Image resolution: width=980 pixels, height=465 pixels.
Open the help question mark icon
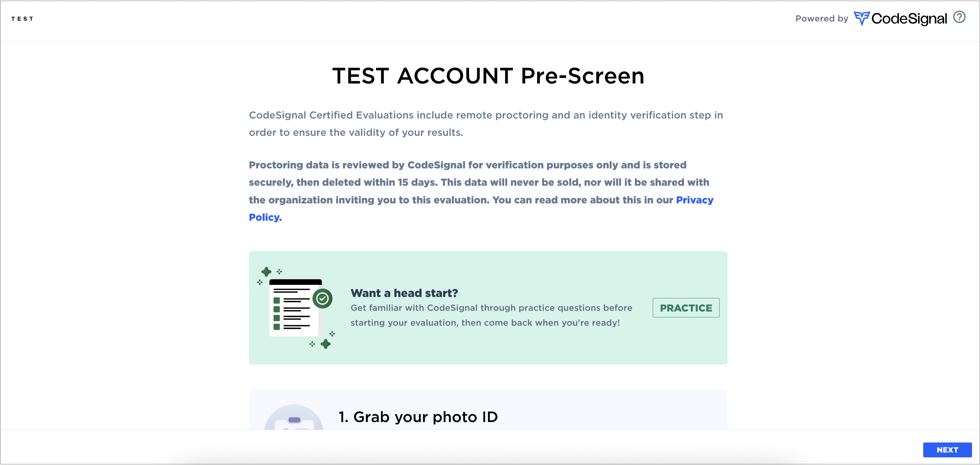pos(959,18)
